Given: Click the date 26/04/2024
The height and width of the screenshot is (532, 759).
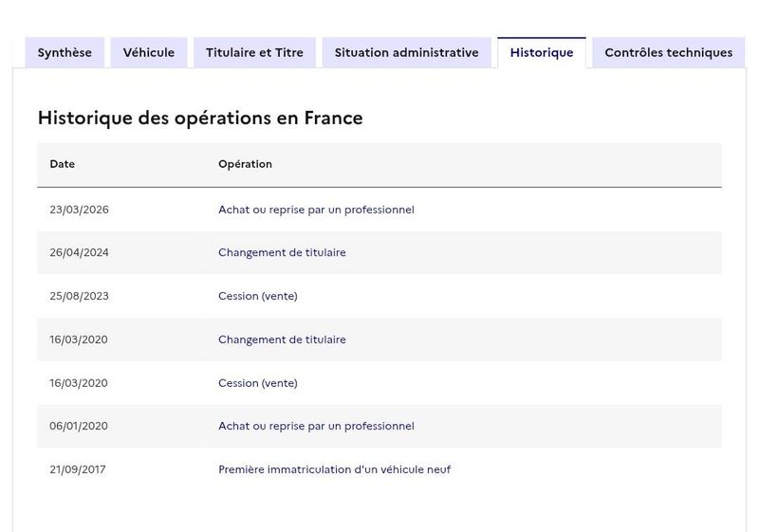Looking at the screenshot, I should point(79,252).
